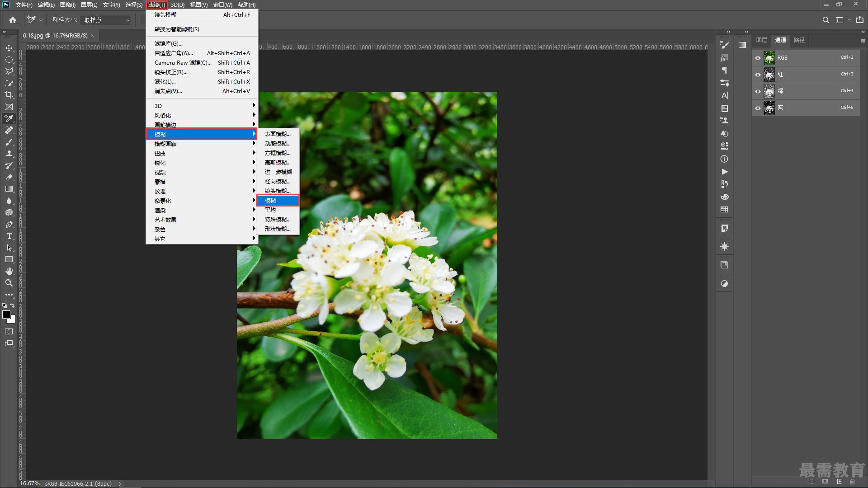Select the Quick Selection tool

pos(9,83)
